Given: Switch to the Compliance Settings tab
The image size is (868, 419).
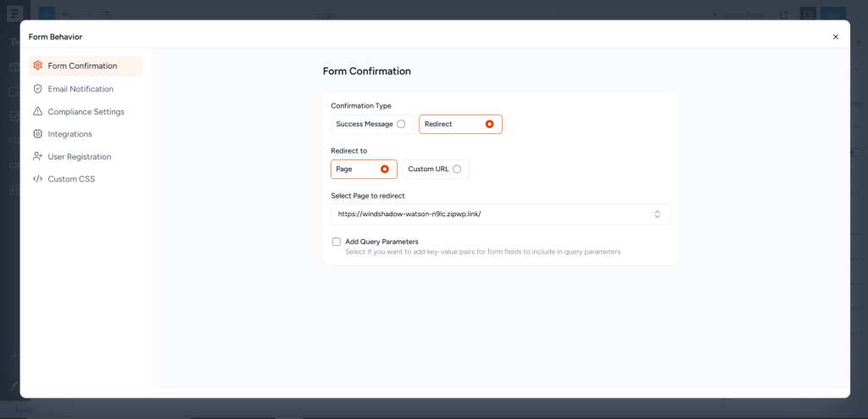Looking at the screenshot, I should click(86, 112).
